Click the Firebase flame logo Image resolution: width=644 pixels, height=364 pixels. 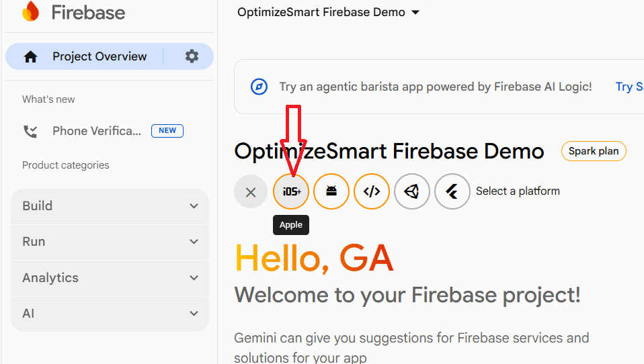pos(31,11)
